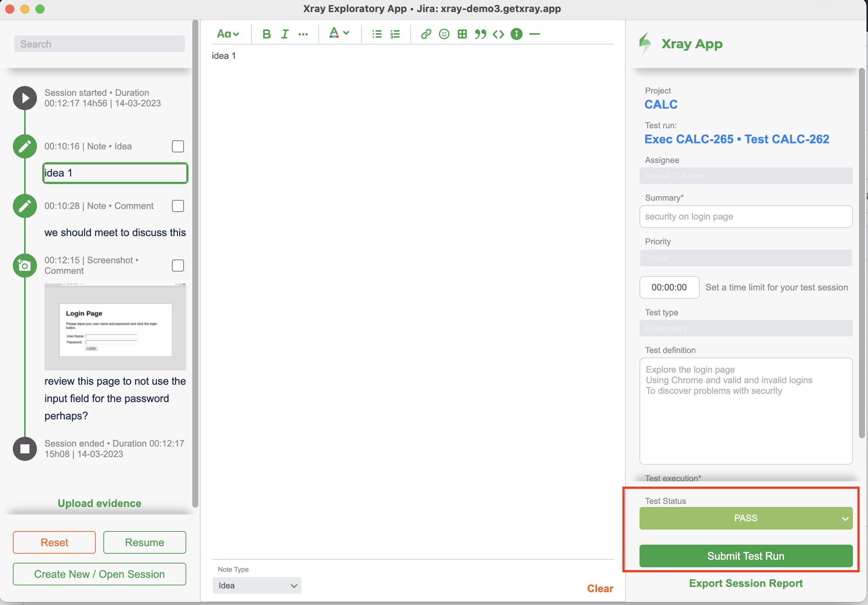The height and width of the screenshot is (605, 868).
Task: Open the CALC project link
Action: click(x=661, y=104)
